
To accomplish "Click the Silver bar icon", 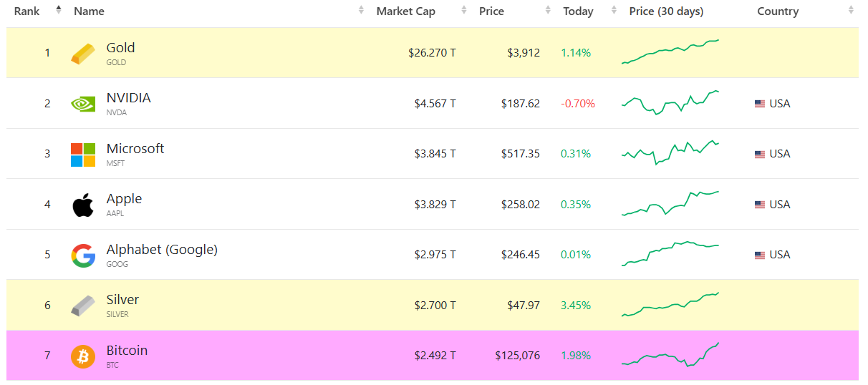I will (x=82, y=306).
